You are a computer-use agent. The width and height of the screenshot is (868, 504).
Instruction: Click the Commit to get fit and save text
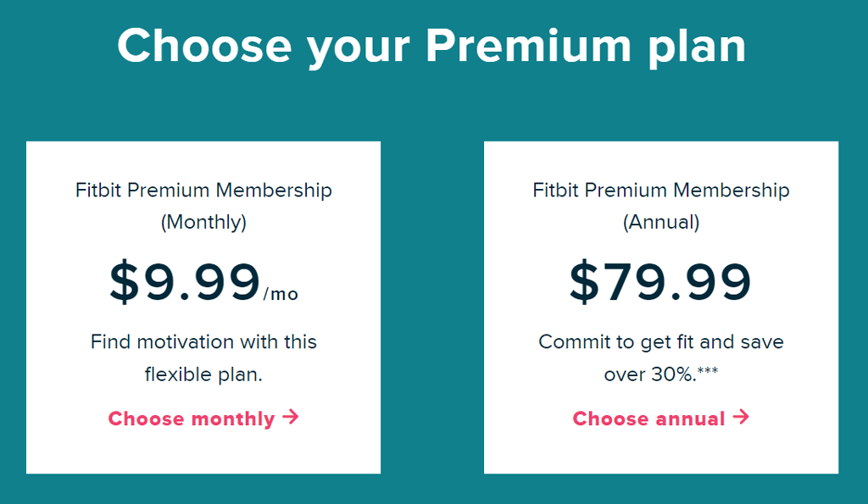coord(661,342)
